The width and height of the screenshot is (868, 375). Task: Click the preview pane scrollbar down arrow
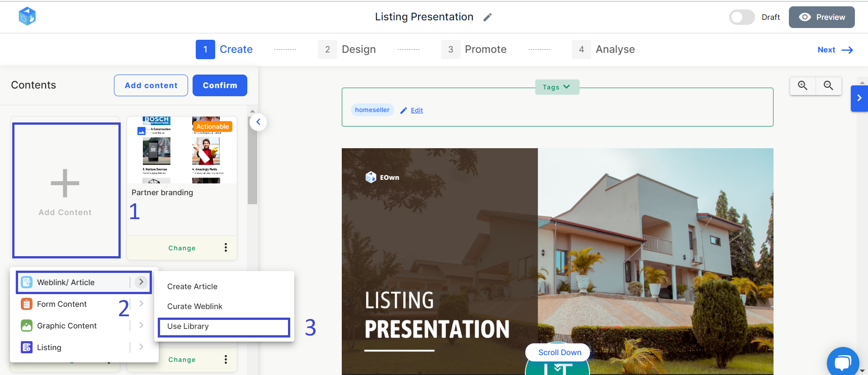point(862,371)
